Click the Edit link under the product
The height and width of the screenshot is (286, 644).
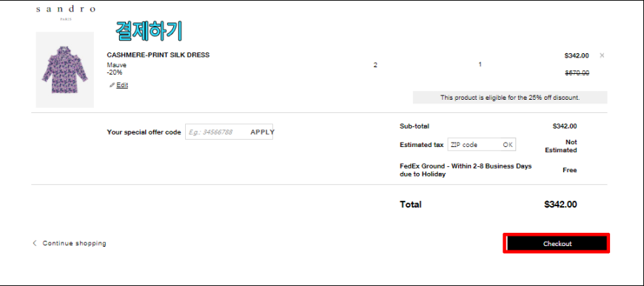122,85
